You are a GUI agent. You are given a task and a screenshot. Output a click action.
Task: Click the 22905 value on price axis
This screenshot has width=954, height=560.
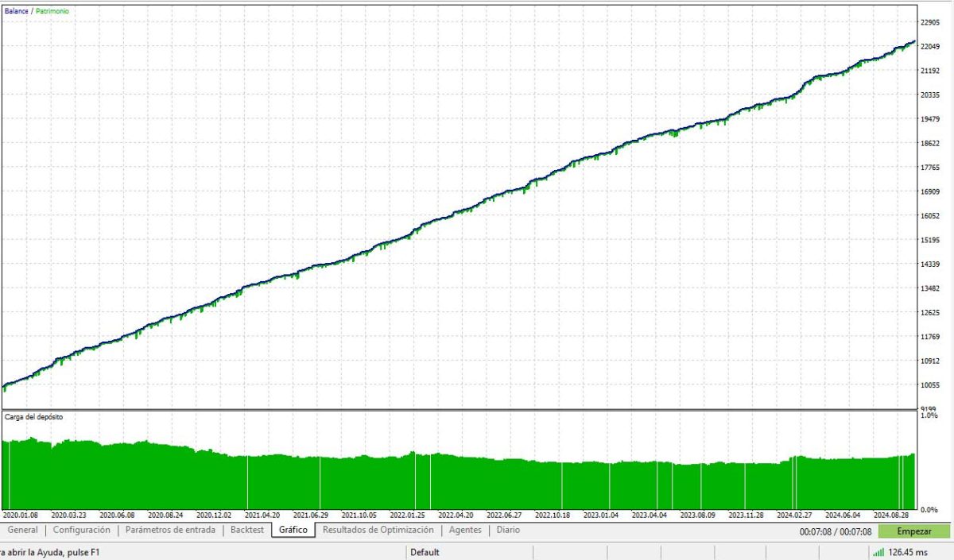click(x=929, y=22)
